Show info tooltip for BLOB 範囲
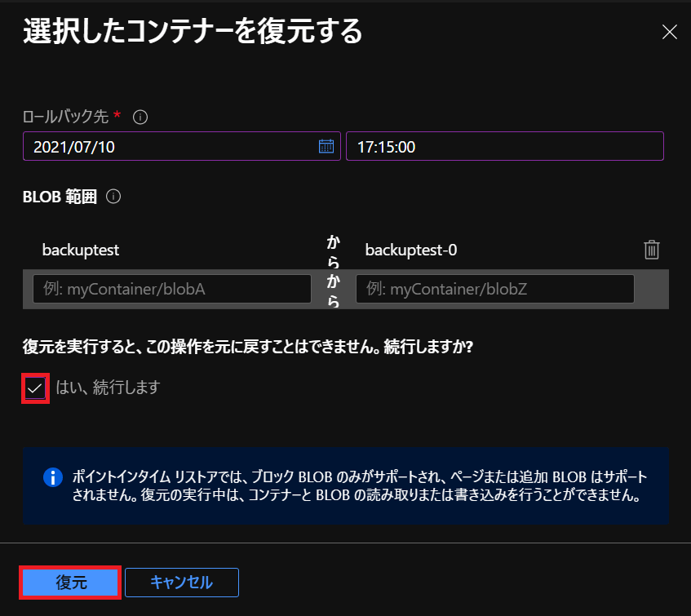 pos(113,197)
